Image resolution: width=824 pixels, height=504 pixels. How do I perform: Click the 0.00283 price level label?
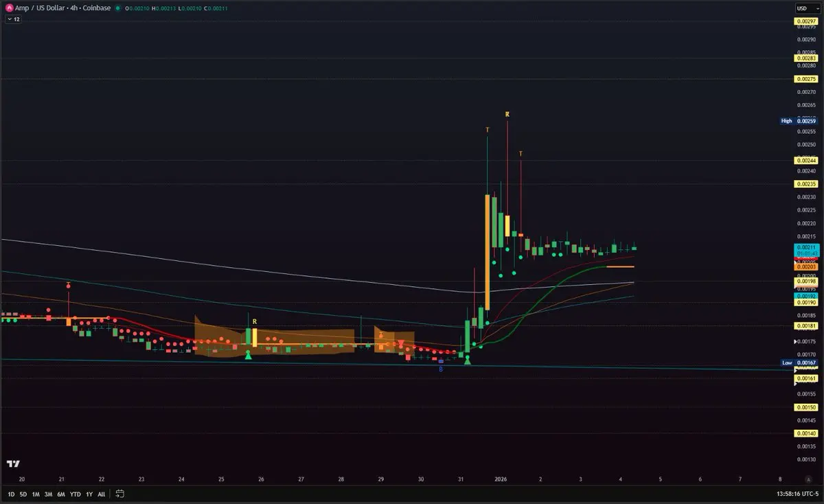pyautogui.click(x=805, y=58)
